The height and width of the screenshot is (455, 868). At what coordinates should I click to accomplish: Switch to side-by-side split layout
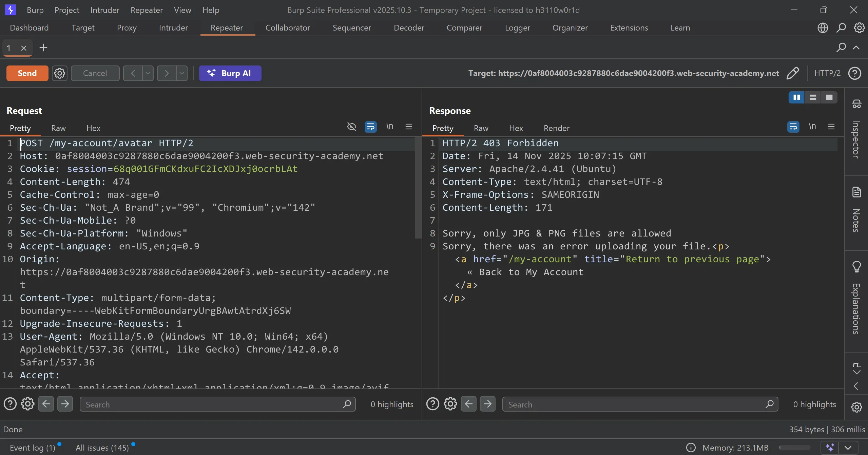[x=796, y=97]
